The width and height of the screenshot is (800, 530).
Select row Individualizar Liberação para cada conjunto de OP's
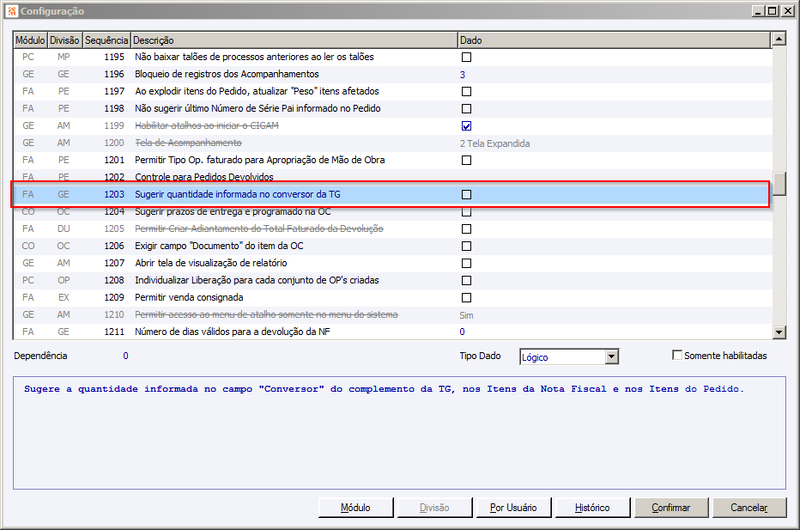point(392,280)
